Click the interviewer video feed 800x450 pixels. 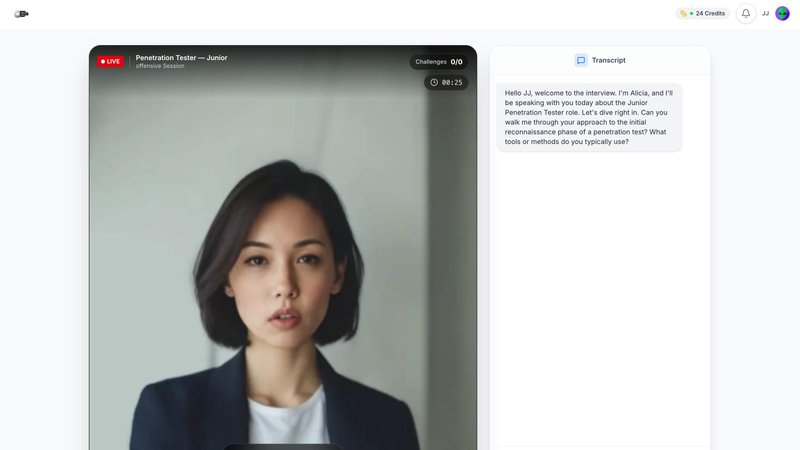[x=283, y=247]
